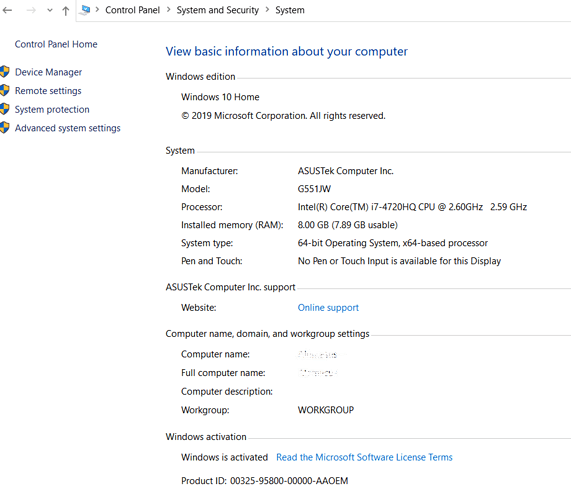Expand chevron after Control Panel breadcrumb
The image size is (571, 499).
[168, 10]
